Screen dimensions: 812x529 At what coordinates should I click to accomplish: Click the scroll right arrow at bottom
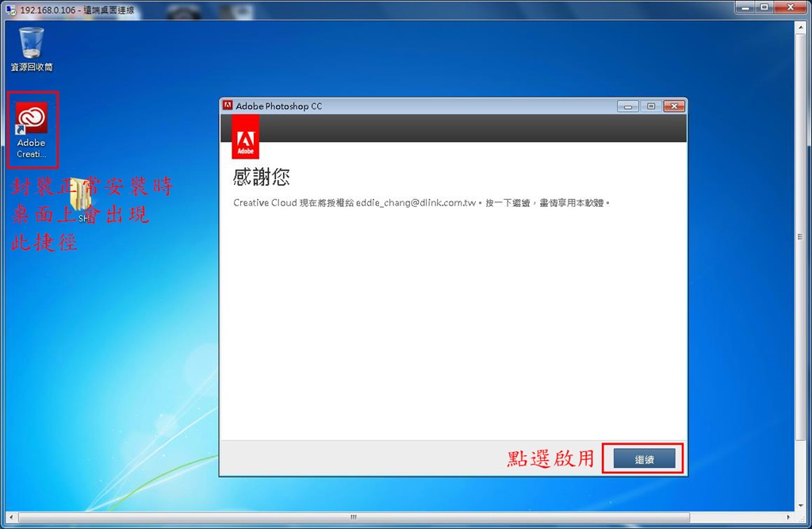point(789,517)
